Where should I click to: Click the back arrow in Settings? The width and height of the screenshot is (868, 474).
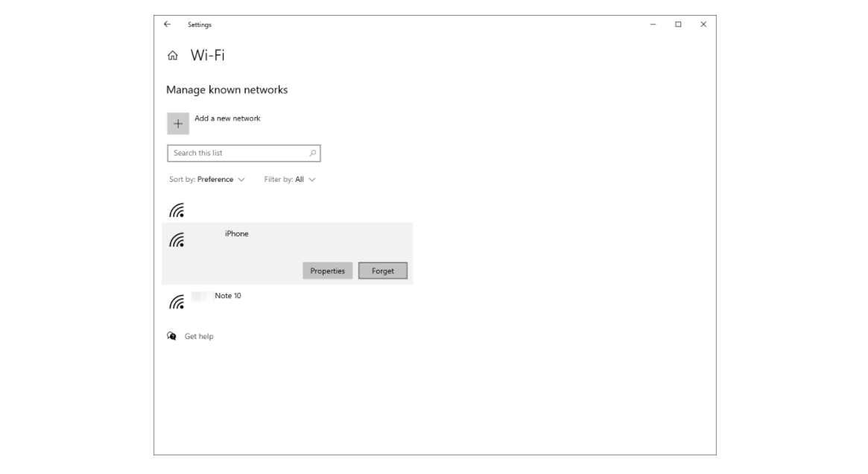click(166, 24)
